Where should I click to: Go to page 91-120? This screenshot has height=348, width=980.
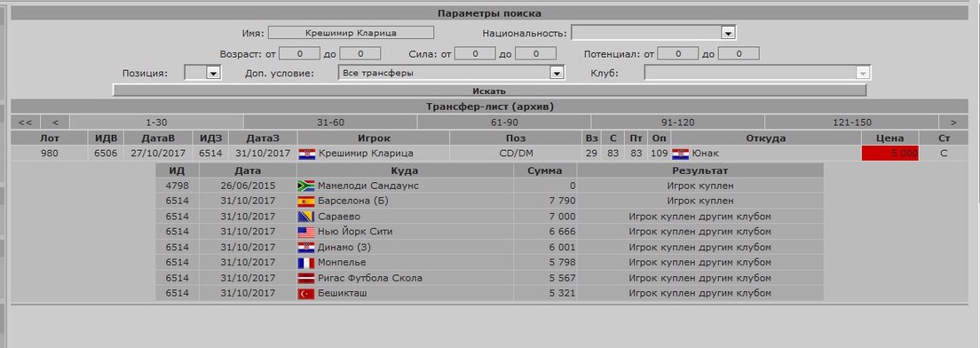678,123
